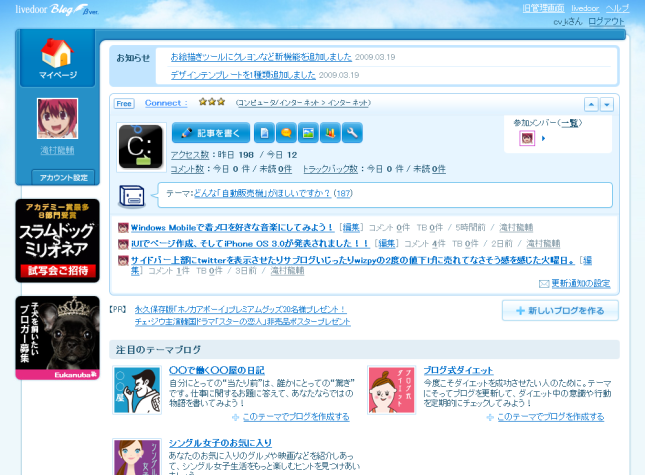
Task: Click the red-haired profile avatar in sidebar
Action: [57, 118]
